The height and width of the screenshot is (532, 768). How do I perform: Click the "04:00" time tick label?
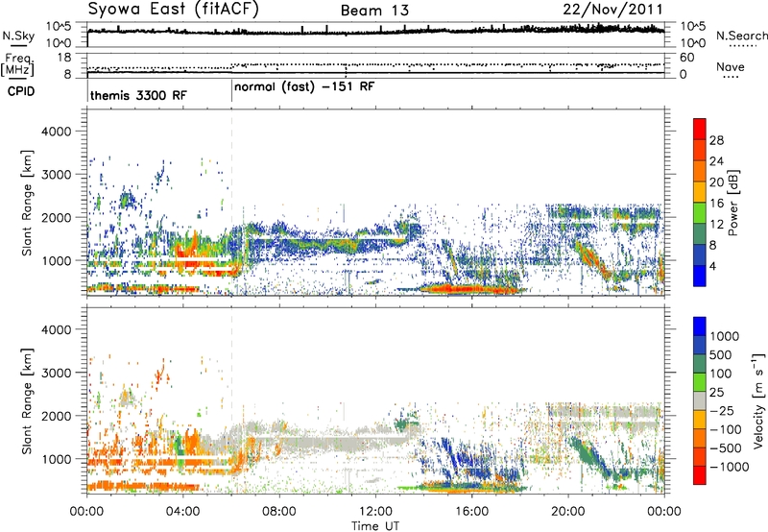click(183, 512)
